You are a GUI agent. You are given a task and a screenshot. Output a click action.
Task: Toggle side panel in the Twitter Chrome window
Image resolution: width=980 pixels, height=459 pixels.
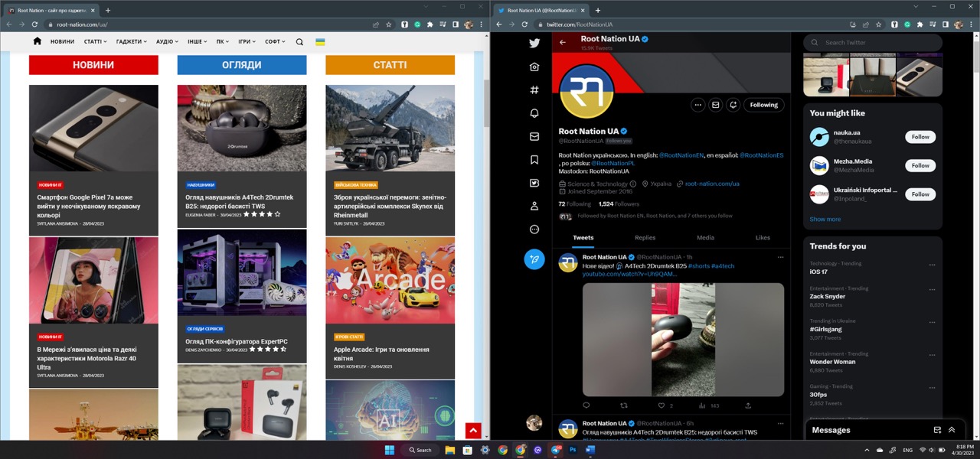(945, 24)
